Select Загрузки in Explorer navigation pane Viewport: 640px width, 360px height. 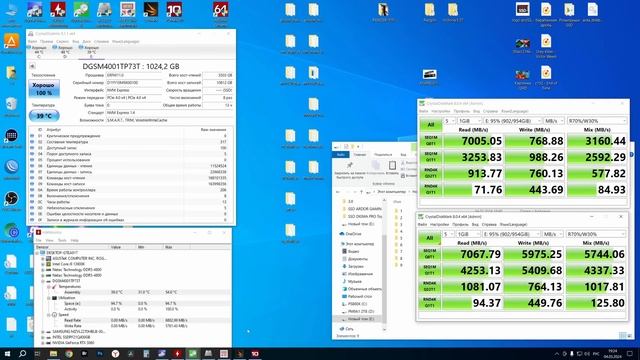tap(356, 266)
